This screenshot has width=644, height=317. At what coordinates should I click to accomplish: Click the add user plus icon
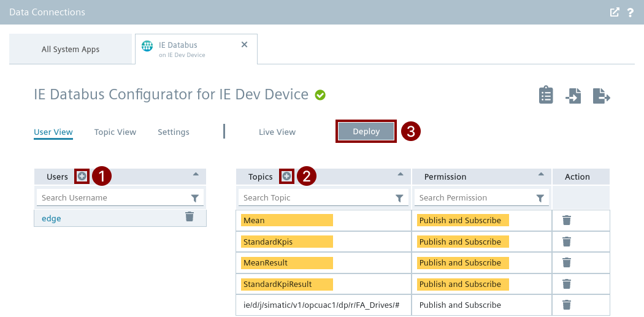tap(82, 177)
